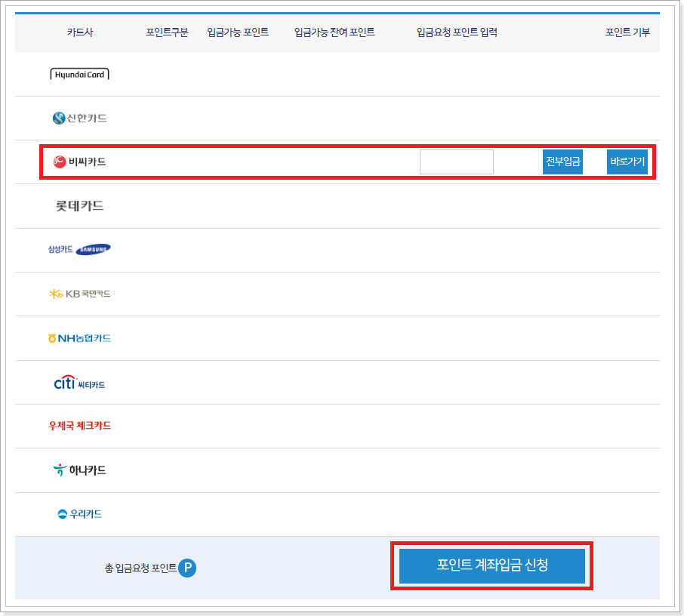684x616 pixels.
Task: Click the 카드사 column header
Action: click(80, 32)
